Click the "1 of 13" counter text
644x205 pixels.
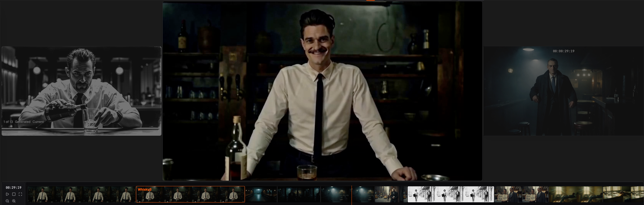[8, 122]
